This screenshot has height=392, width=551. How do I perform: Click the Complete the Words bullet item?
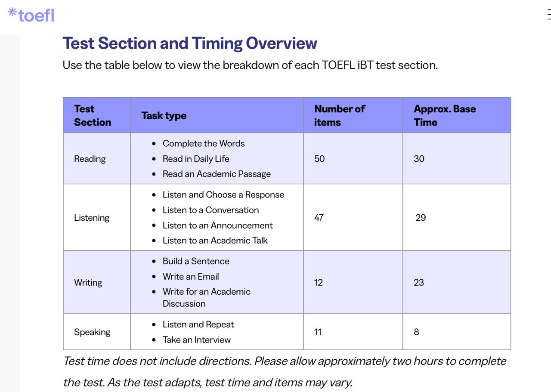[x=204, y=144]
